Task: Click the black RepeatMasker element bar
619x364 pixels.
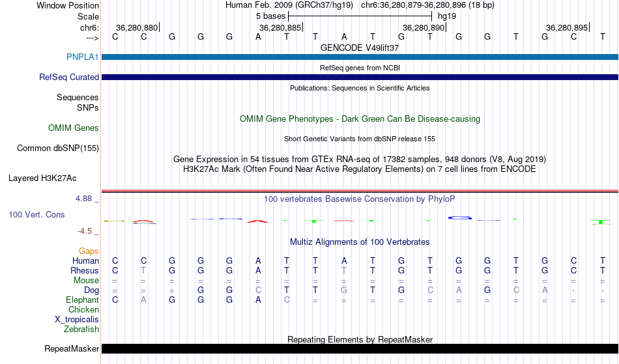Action: [360, 348]
